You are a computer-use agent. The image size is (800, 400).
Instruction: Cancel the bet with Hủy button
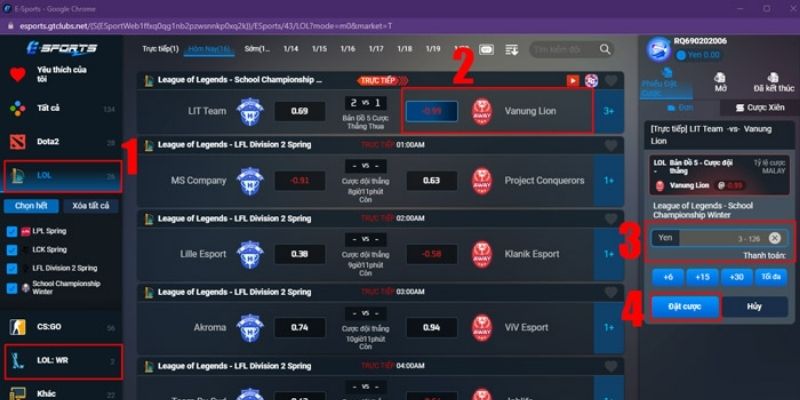[x=754, y=307]
